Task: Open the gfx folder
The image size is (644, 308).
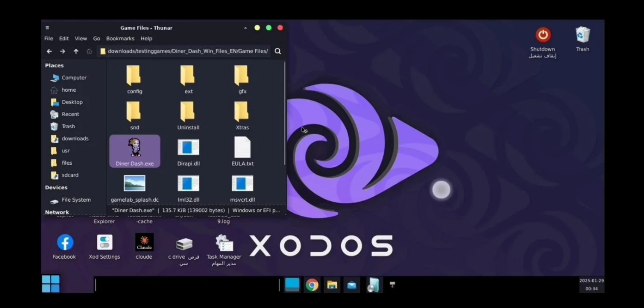Action: [x=242, y=80]
